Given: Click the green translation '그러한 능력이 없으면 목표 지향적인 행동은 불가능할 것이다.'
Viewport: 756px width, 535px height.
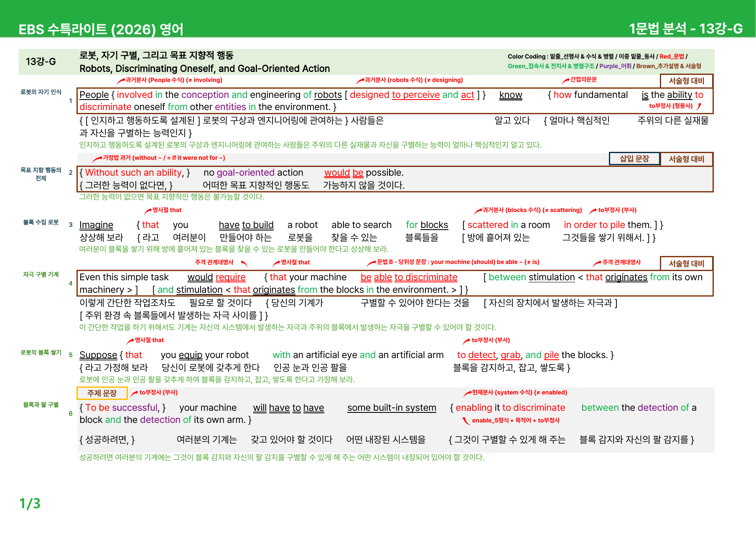Looking at the screenshot, I should coord(172,197).
